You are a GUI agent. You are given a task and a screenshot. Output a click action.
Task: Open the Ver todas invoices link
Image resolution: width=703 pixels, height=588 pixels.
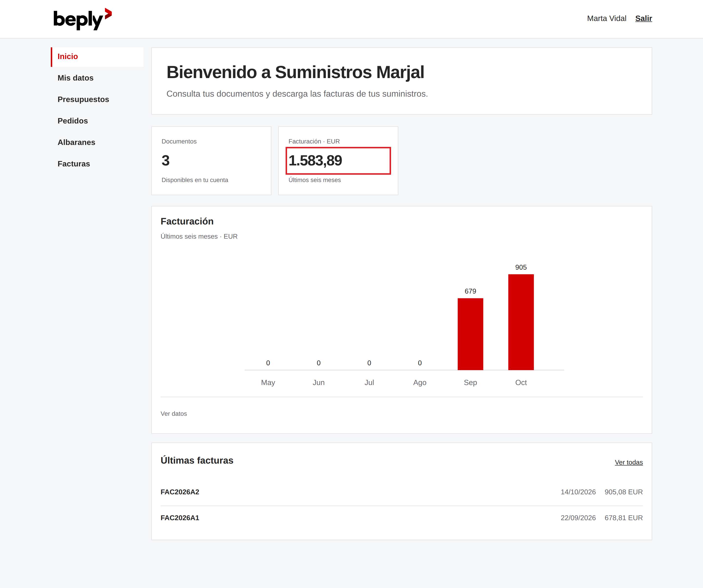click(x=628, y=462)
